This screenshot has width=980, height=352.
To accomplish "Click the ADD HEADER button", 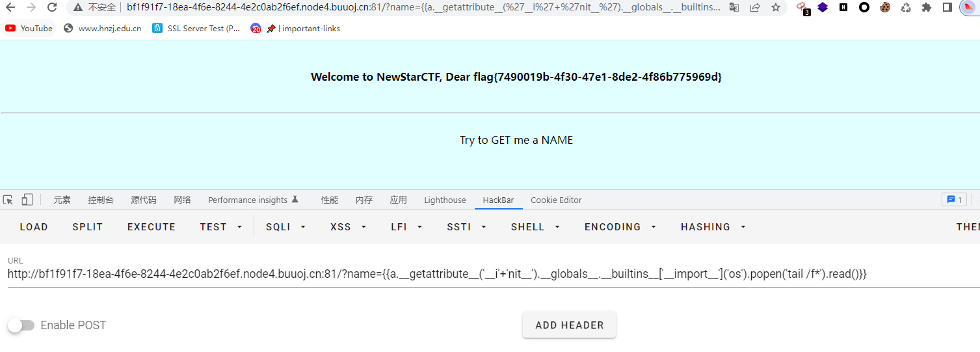I will coord(569,325).
